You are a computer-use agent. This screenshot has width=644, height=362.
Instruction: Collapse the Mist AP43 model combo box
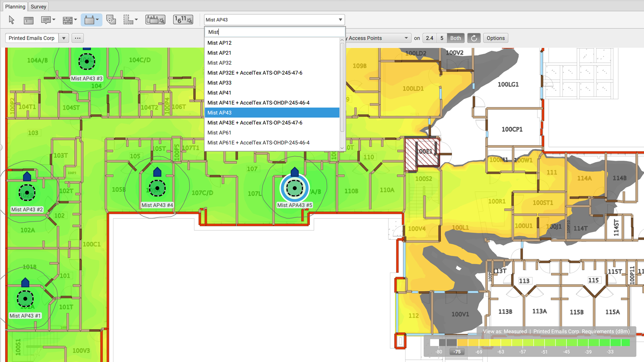(340, 20)
